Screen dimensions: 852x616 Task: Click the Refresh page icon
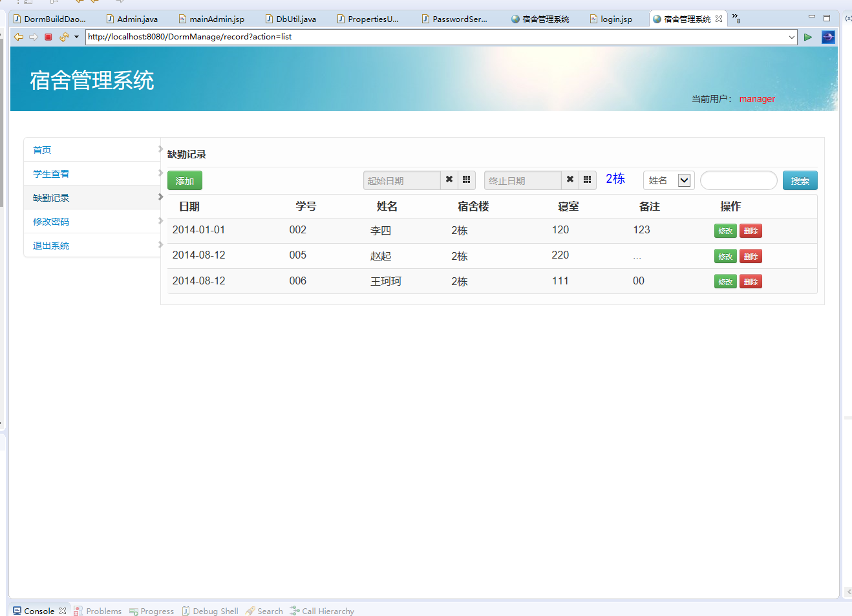[x=64, y=37]
